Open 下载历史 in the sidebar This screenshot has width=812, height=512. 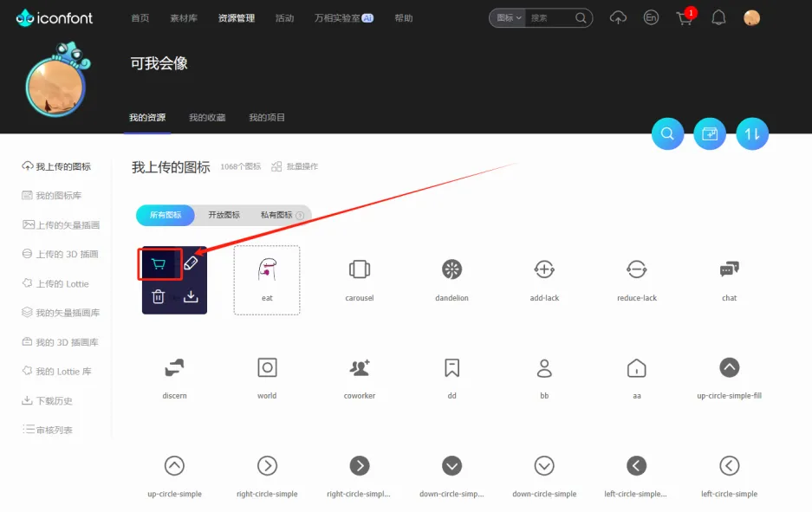(53, 401)
